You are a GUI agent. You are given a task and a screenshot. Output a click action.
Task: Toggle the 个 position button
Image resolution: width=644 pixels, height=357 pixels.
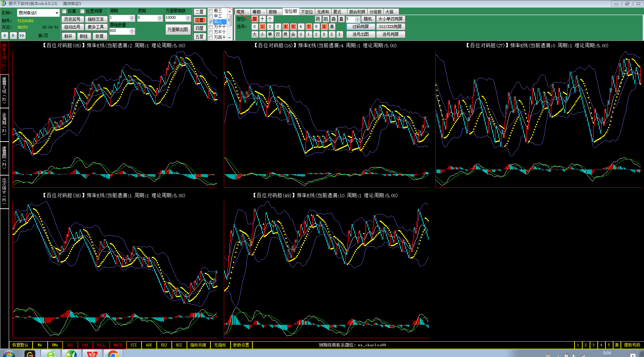point(270,19)
